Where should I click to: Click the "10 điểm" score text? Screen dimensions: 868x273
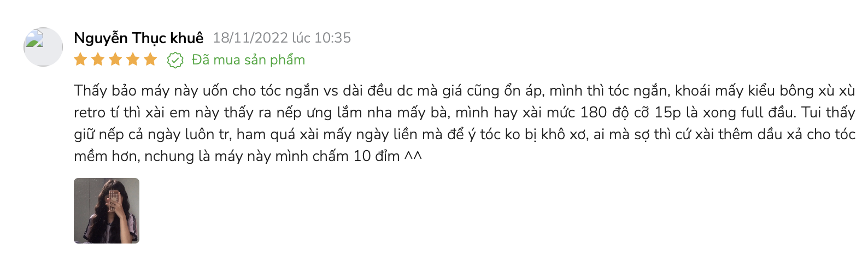377,156
